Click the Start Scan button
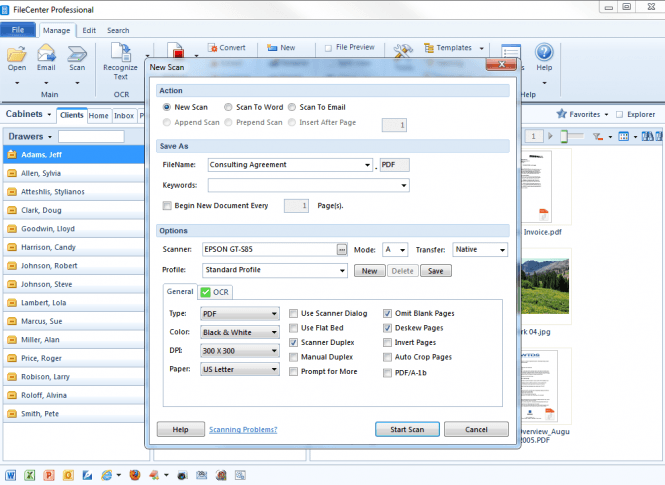The height and width of the screenshot is (485, 665). click(x=407, y=429)
